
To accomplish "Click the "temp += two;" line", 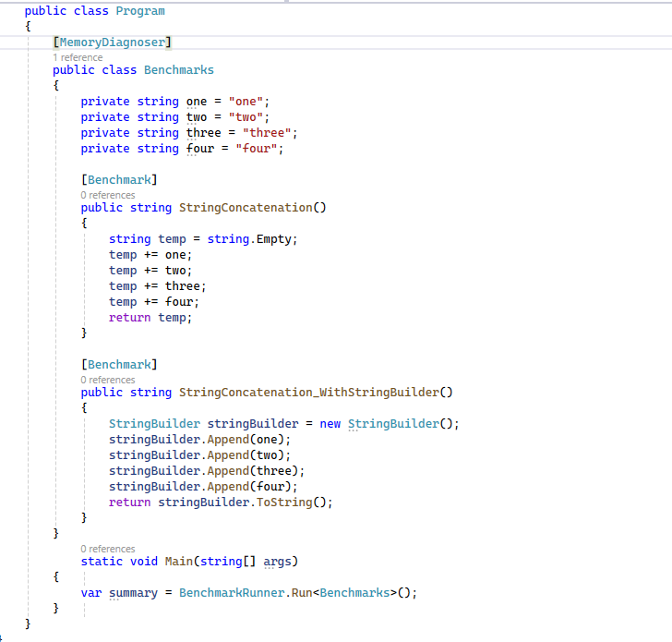I will pyautogui.click(x=150, y=271).
